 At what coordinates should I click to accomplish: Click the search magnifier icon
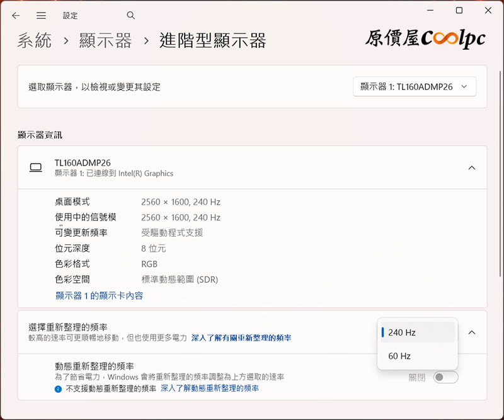point(131,15)
